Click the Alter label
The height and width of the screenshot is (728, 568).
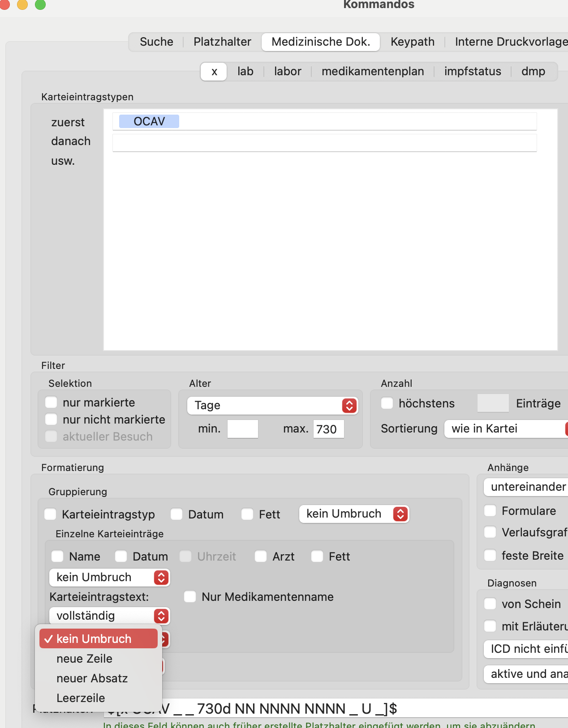200,383
